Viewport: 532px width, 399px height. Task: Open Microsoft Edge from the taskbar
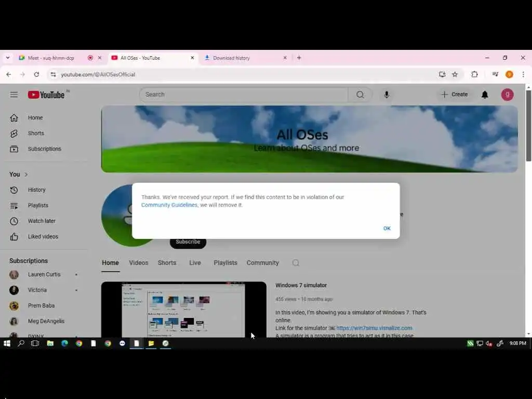[64, 343]
